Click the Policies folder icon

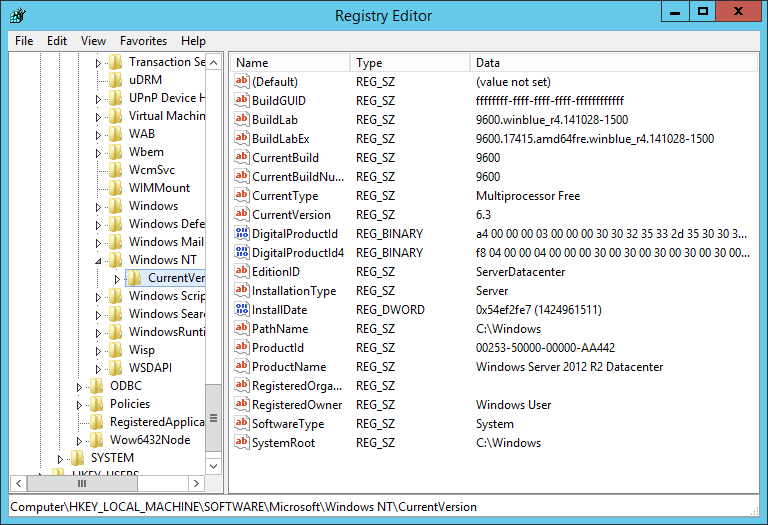(x=96, y=404)
